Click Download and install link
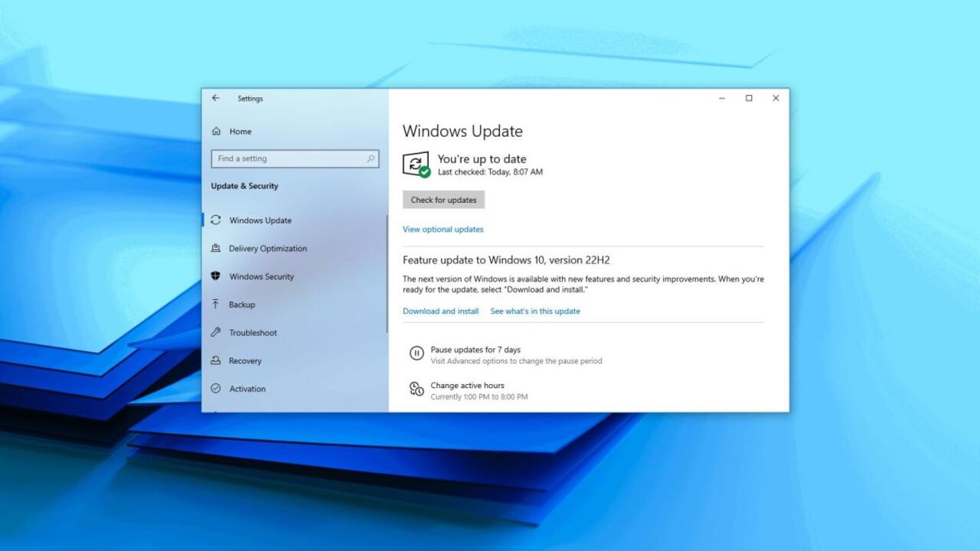 pos(441,311)
